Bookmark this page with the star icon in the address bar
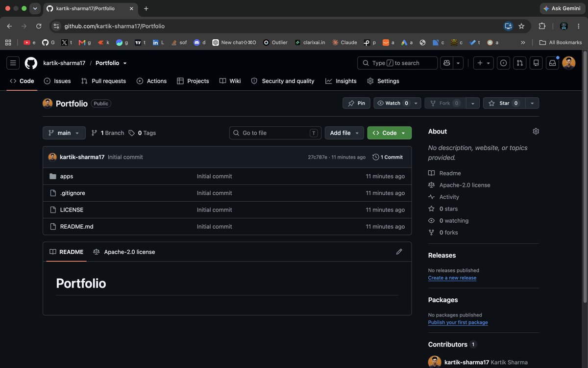The width and height of the screenshot is (588, 368). [521, 26]
